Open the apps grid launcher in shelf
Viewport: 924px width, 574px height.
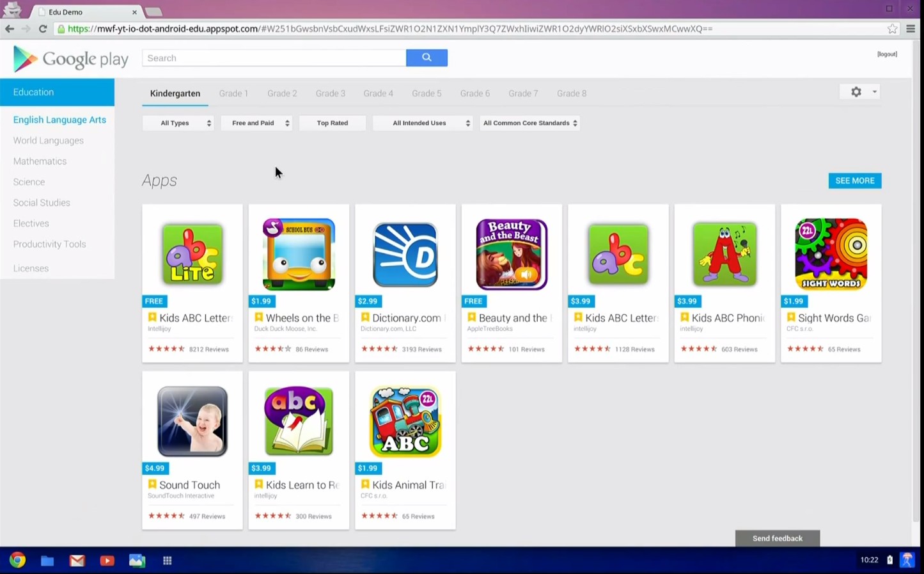[x=167, y=561]
